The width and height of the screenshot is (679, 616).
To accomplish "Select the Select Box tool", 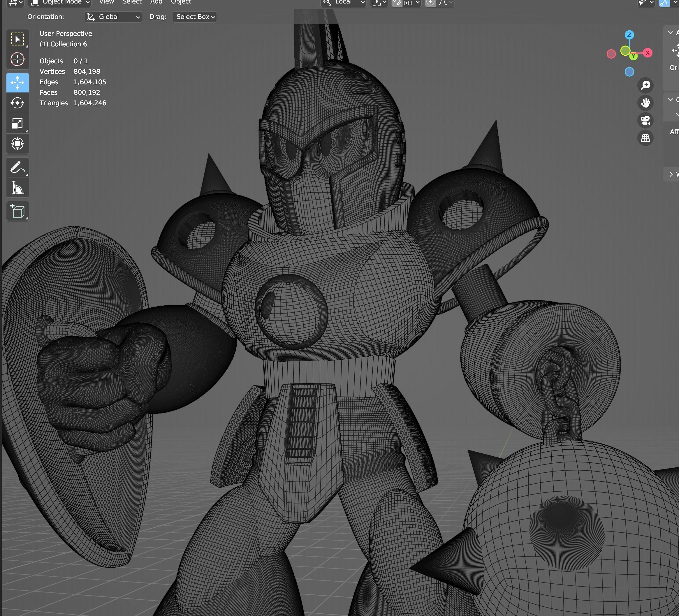I will click(x=17, y=39).
